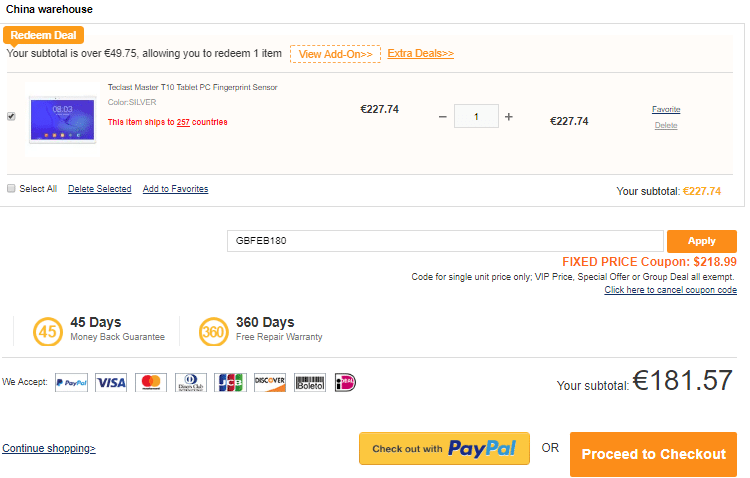Decrease quantity with the minus button
The height and width of the screenshot is (478, 750).
[x=443, y=117]
